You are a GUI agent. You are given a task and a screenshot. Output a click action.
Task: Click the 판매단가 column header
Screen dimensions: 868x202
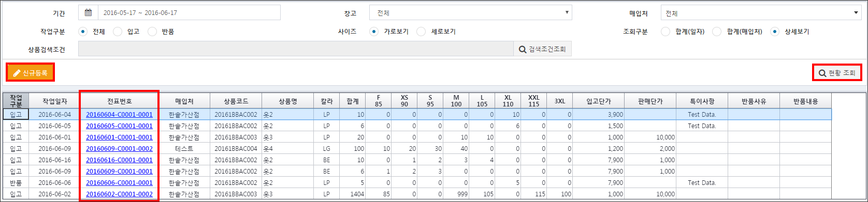click(x=650, y=101)
